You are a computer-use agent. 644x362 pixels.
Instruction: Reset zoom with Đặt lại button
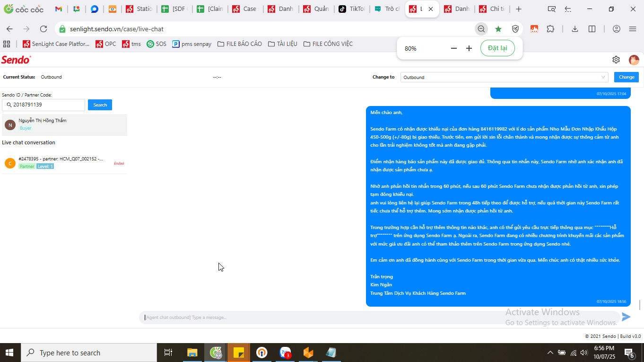point(497,48)
